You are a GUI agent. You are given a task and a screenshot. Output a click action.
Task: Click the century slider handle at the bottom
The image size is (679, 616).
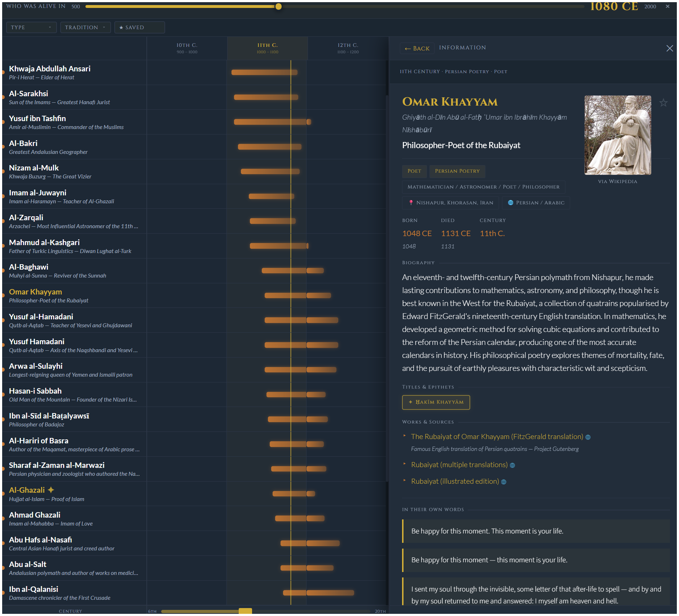(246, 611)
